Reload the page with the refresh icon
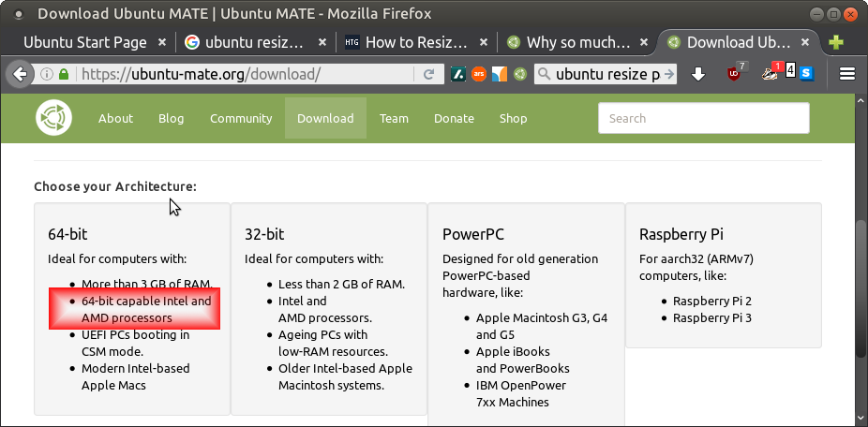The image size is (868, 427). [x=428, y=74]
